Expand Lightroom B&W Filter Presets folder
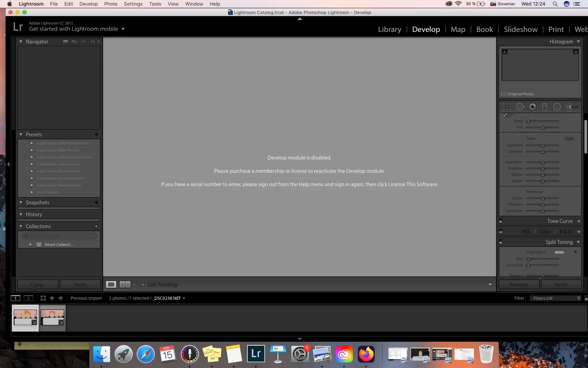The width and height of the screenshot is (588, 368). [x=32, y=143]
